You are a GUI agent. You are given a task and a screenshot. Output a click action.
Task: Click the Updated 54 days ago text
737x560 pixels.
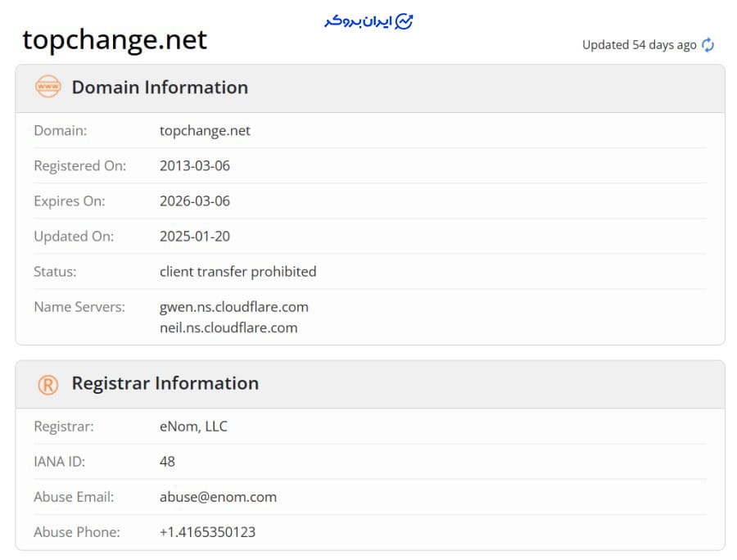point(639,45)
